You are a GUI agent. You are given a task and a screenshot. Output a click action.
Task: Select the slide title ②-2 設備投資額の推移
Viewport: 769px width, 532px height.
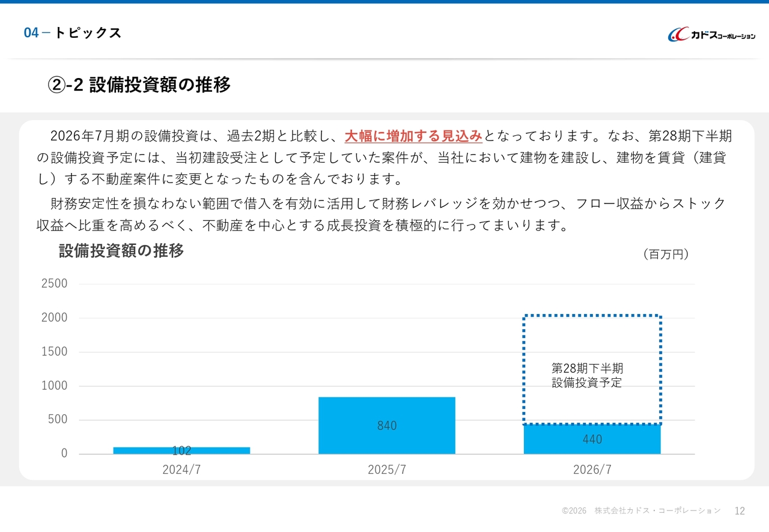139,85
